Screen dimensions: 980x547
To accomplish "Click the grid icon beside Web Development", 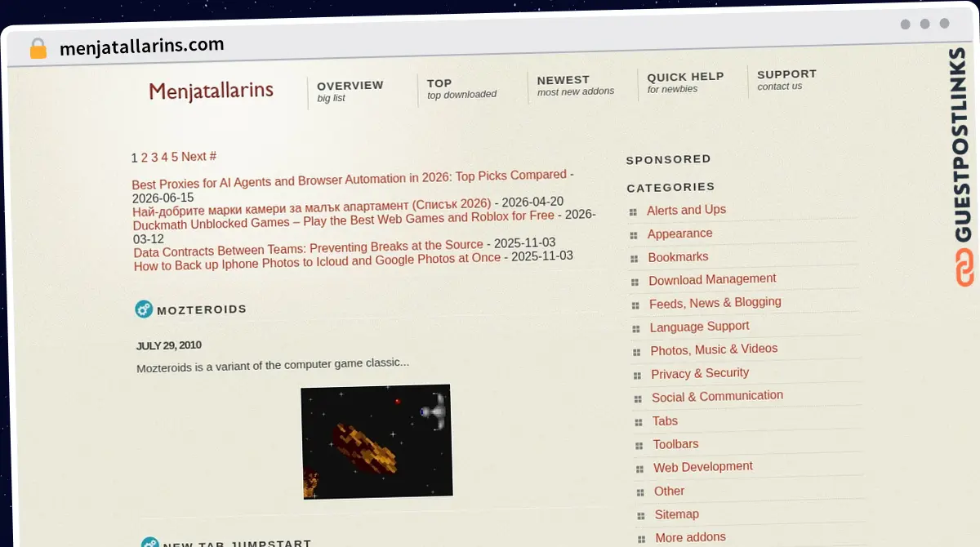I will [639, 469].
